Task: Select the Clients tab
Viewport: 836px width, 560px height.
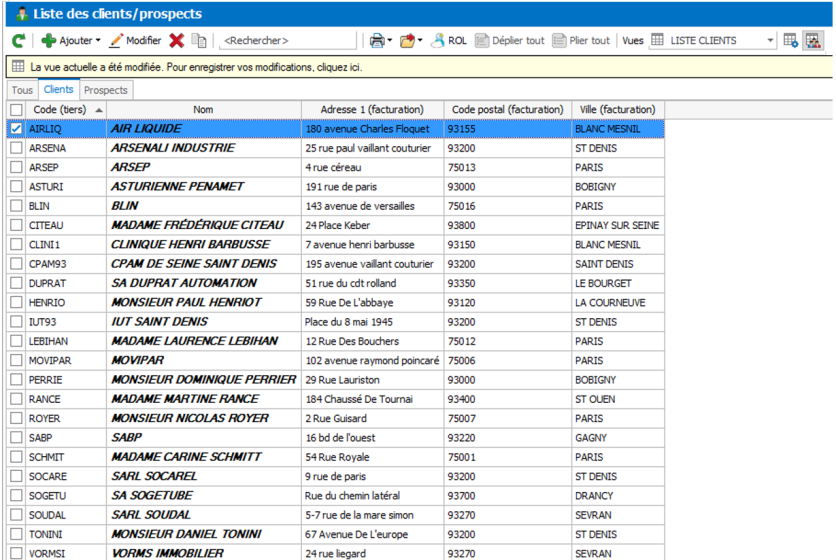Action: coord(59,89)
